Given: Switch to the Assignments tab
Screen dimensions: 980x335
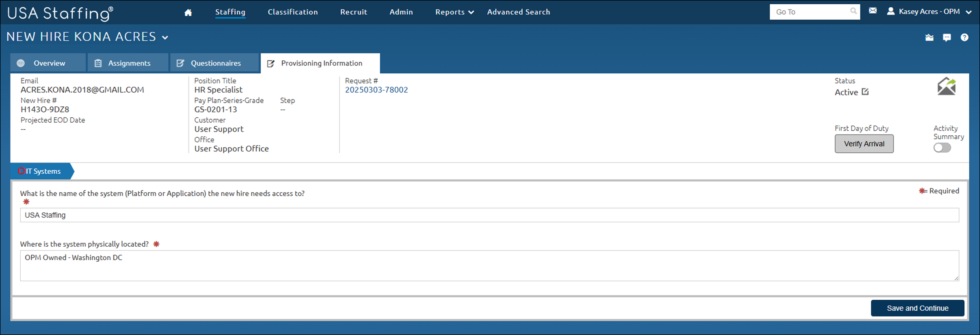Looking at the screenshot, I should click(128, 63).
